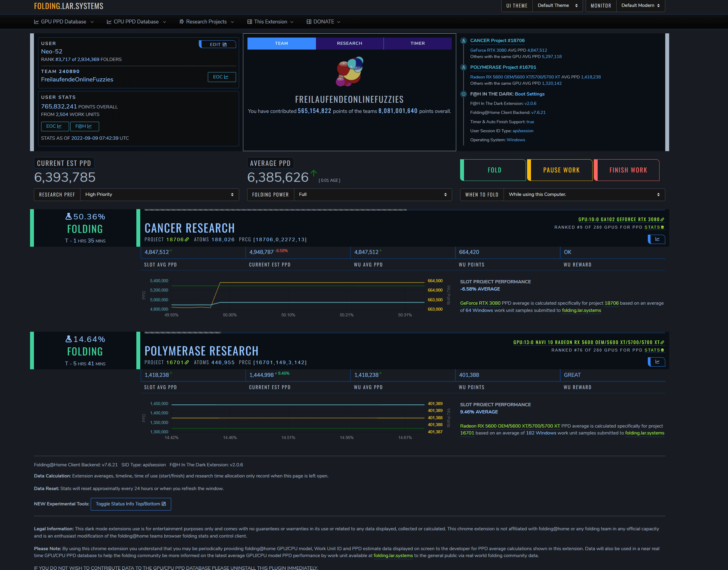Click the Radeon RX 5600 link in the timeline
The height and width of the screenshot is (570, 728).
(515, 77)
